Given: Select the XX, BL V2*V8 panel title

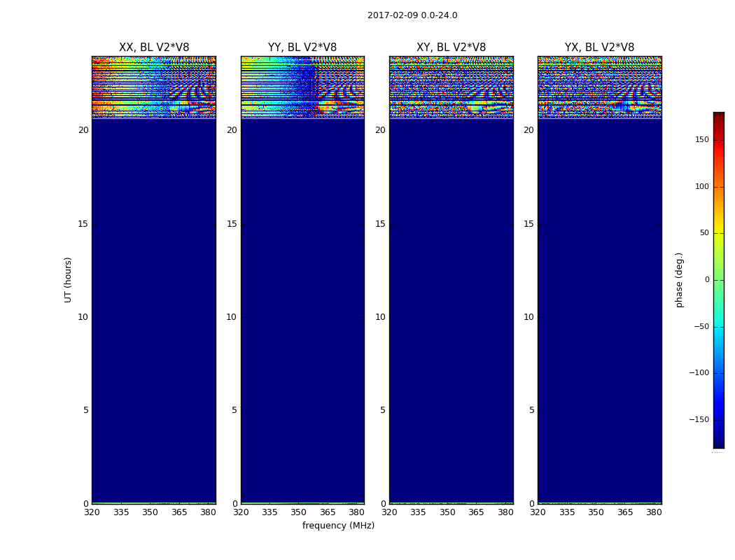Looking at the screenshot, I should [154, 48].
